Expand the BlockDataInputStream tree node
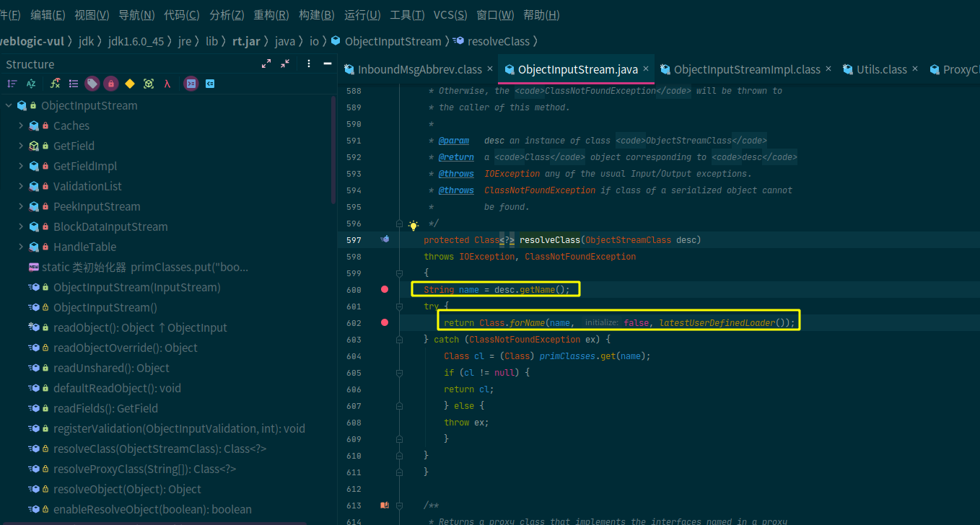This screenshot has width=980, height=525. (x=21, y=226)
